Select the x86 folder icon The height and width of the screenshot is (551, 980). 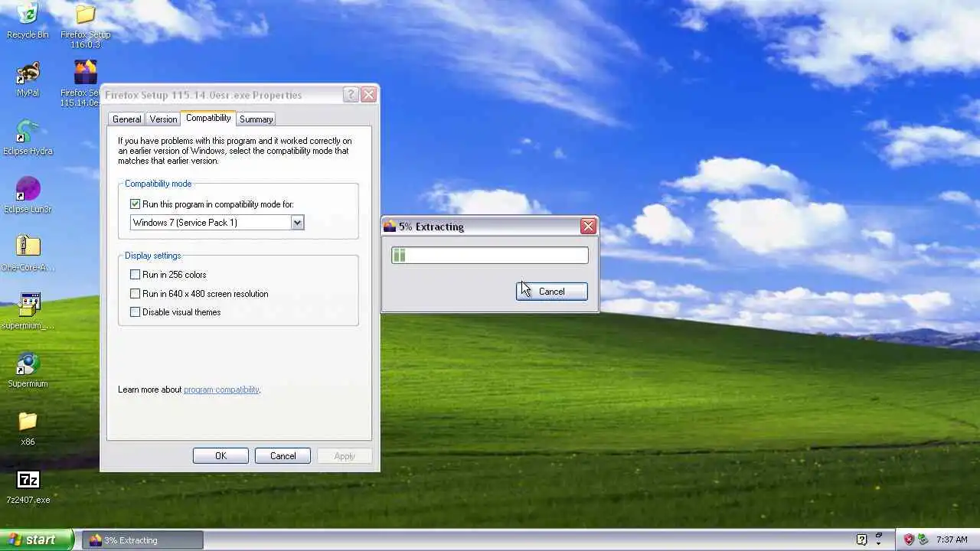click(x=28, y=421)
